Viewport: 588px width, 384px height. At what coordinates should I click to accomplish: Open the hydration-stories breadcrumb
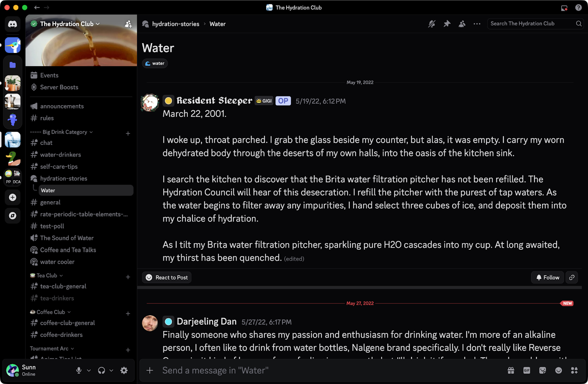pyautogui.click(x=176, y=24)
